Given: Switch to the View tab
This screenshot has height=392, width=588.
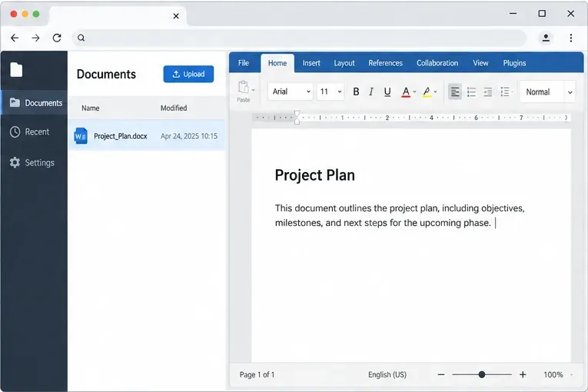Looking at the screenshot, I should (480, 63).
